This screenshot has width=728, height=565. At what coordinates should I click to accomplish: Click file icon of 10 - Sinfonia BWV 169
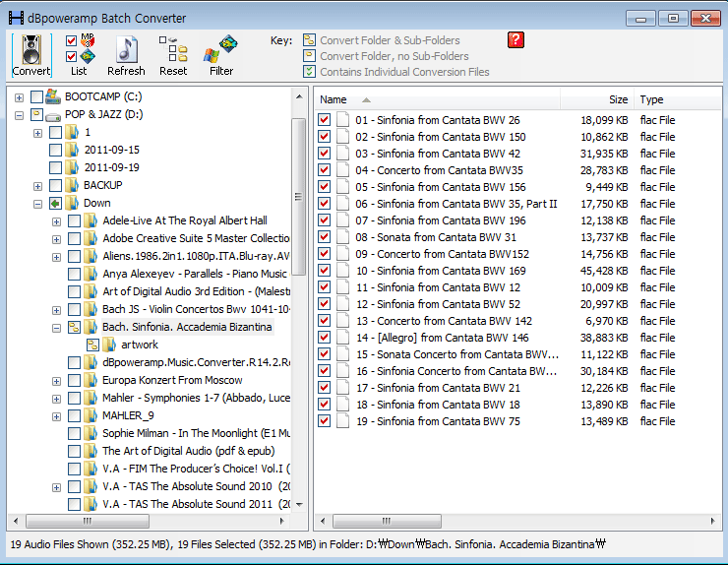click(x=343, y=271)
